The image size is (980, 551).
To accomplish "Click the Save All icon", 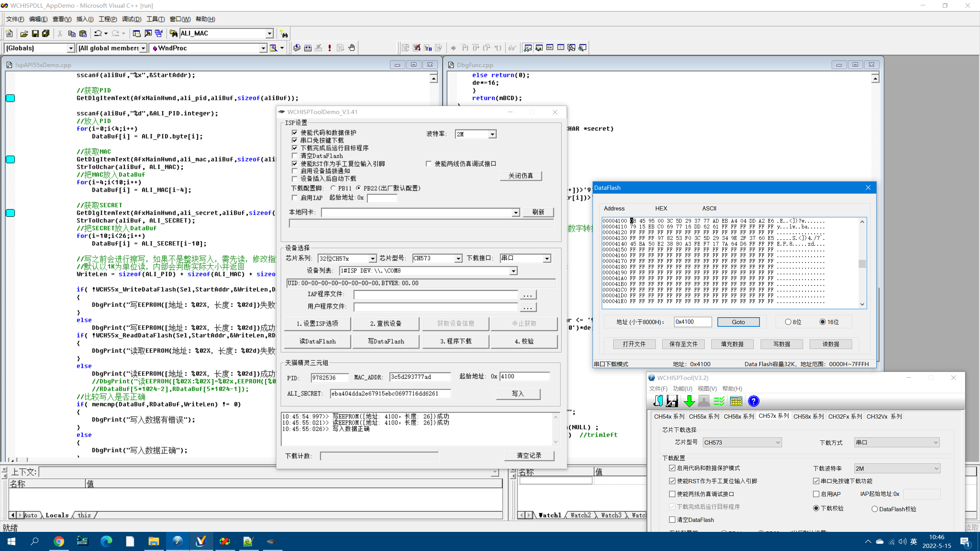I will [46, 34].
